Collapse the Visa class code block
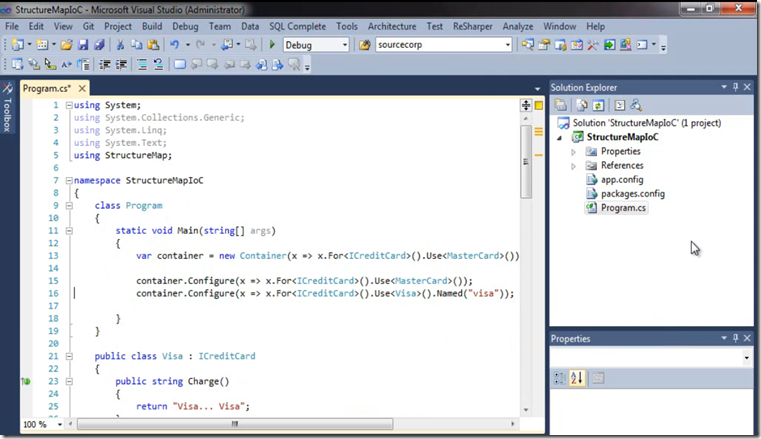 69,356
